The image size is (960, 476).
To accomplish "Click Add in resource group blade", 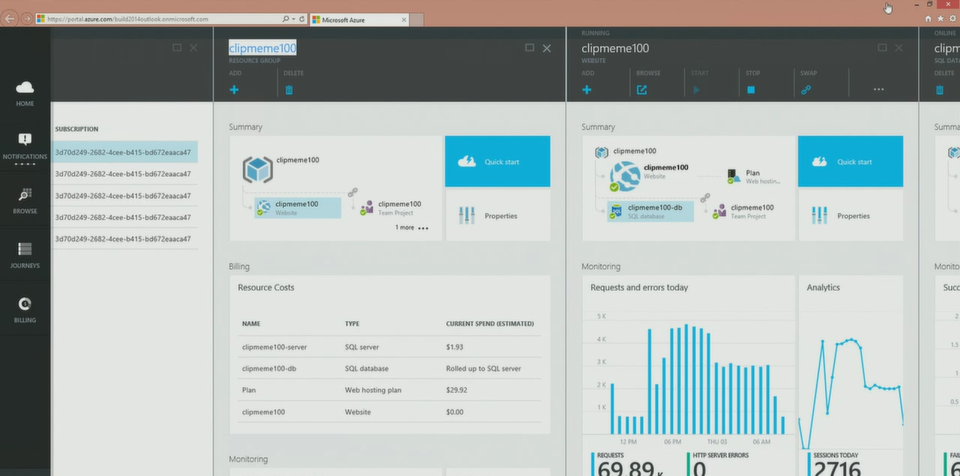I will (x=234, y=90).
